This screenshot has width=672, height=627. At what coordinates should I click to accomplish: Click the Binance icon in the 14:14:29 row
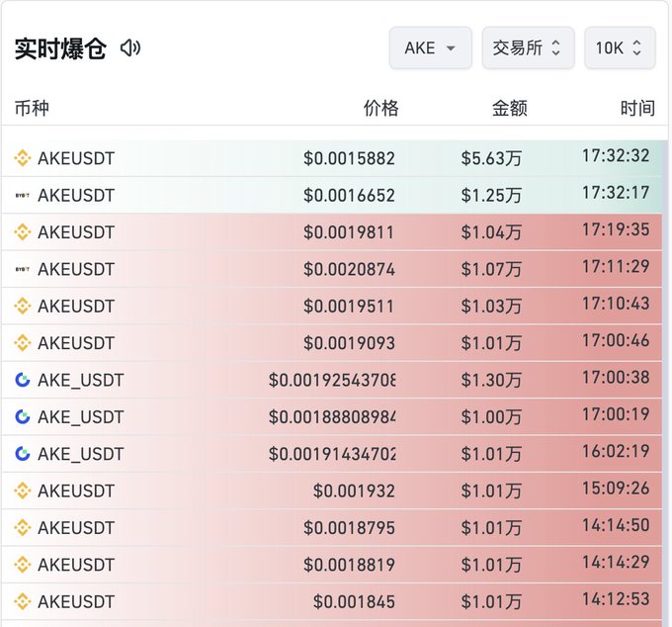[23, 565]
